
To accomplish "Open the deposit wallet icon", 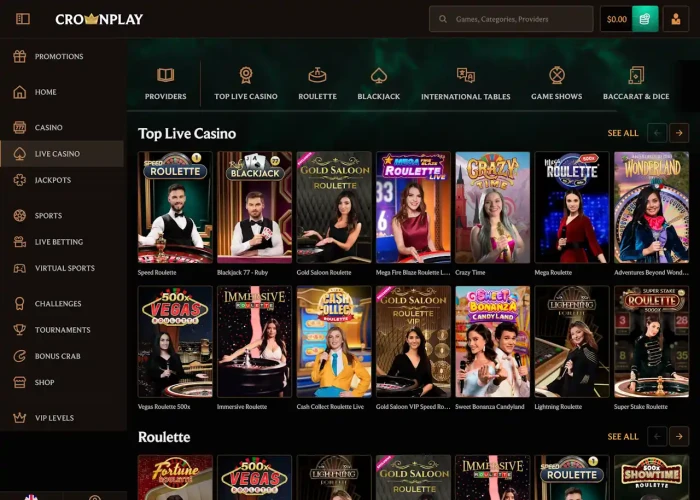I will coord(645,19).
